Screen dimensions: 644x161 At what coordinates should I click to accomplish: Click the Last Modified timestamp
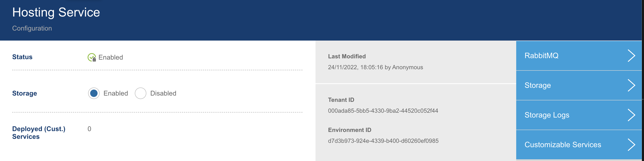click(x=375, y=67)
